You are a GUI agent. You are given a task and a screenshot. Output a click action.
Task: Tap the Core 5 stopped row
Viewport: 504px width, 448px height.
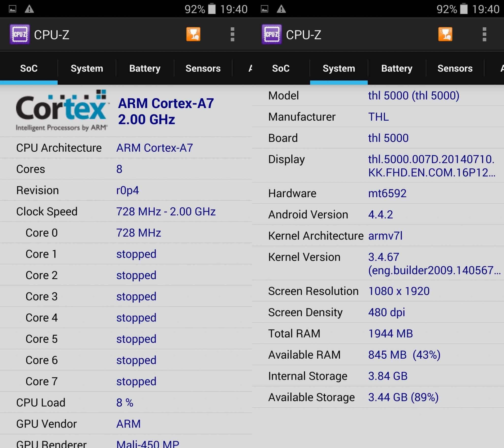[x=126, y=339]
